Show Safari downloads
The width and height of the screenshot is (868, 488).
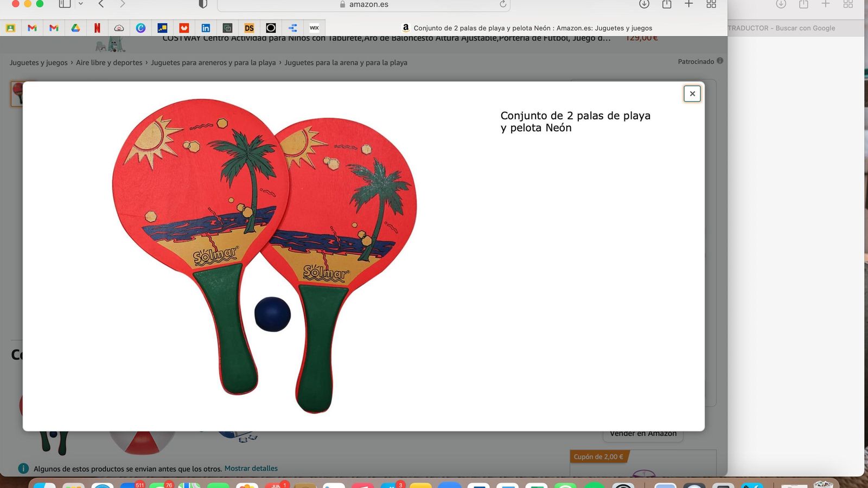pyautogui.click(x=644, y=4)
